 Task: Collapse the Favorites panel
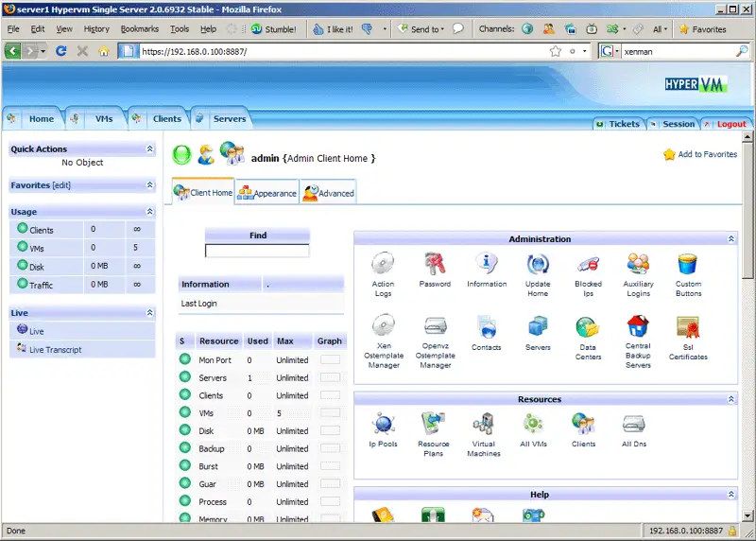click(x=150, y=184)
